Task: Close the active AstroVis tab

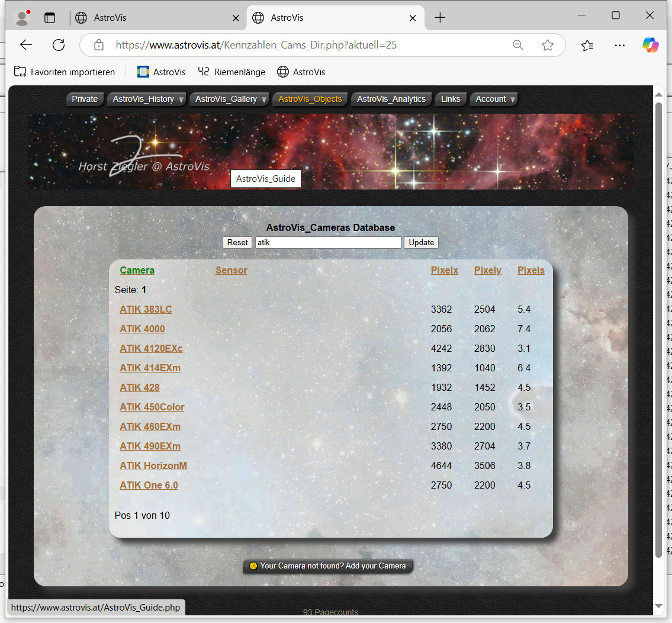Action: tap(413, 18)
